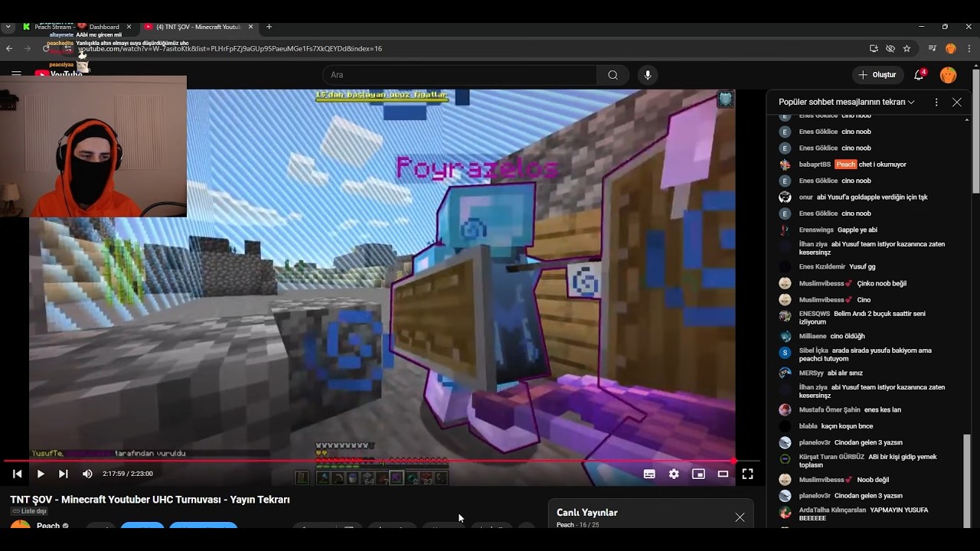Close the Dashboard tab
The height and width of the screenshot is (551, 980).
(129, 27)
